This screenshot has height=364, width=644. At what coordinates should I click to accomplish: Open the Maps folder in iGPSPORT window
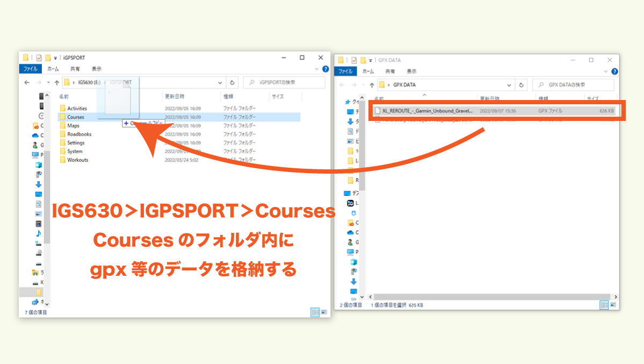pyautogui.click(x=73, y=125)
